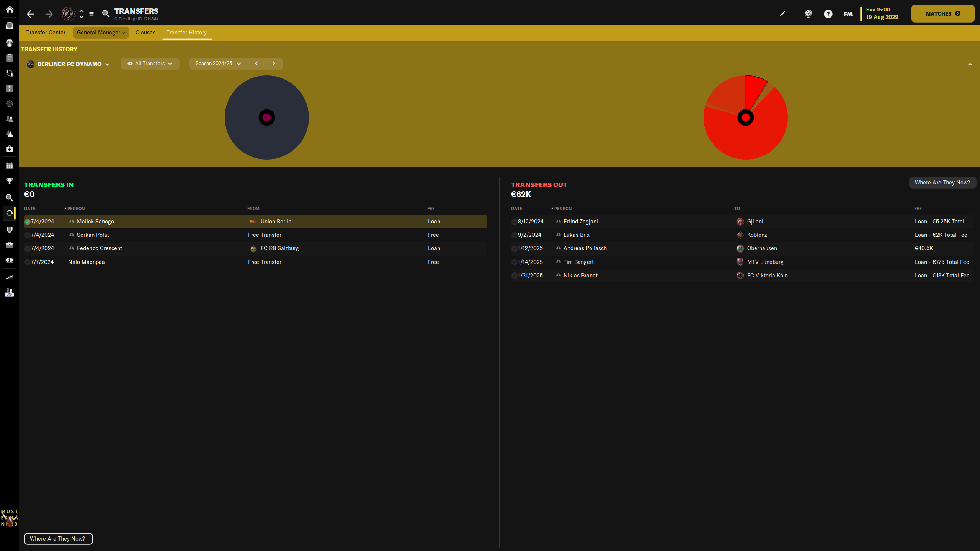Viewport: 980px width, 551px height.
Task: Click the trophy competitions icon in the sidebar
Action: click(x=10, y=181)
